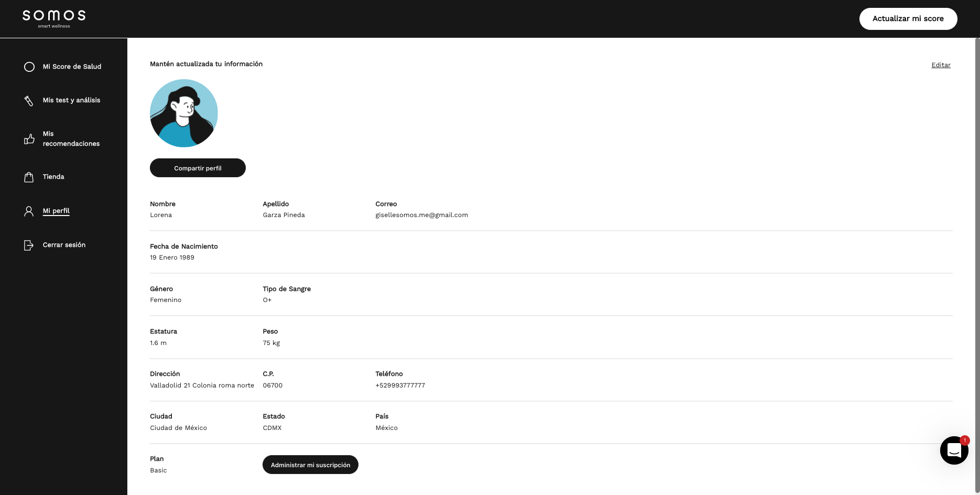This screenshot has width=980, height=495.
Task: Open Mis recomendaciones page
Action: point(71,138)
